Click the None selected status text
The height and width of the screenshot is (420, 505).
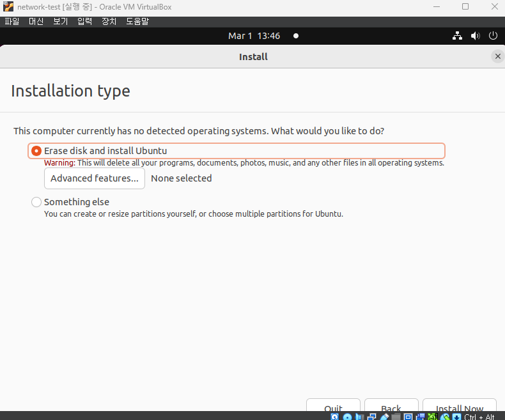[x=182, y=178]
